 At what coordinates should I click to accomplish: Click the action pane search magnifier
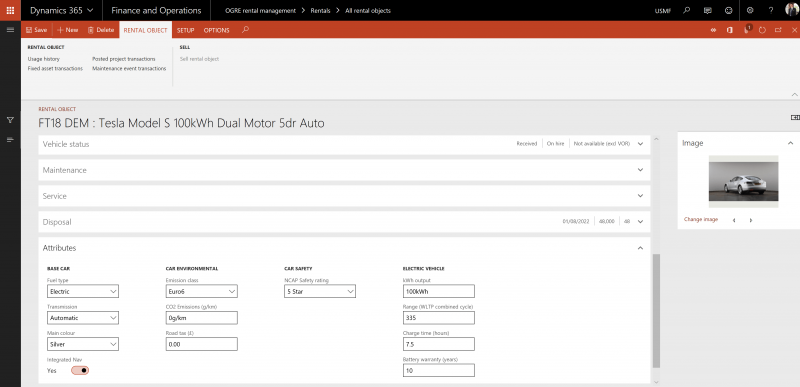245,30
